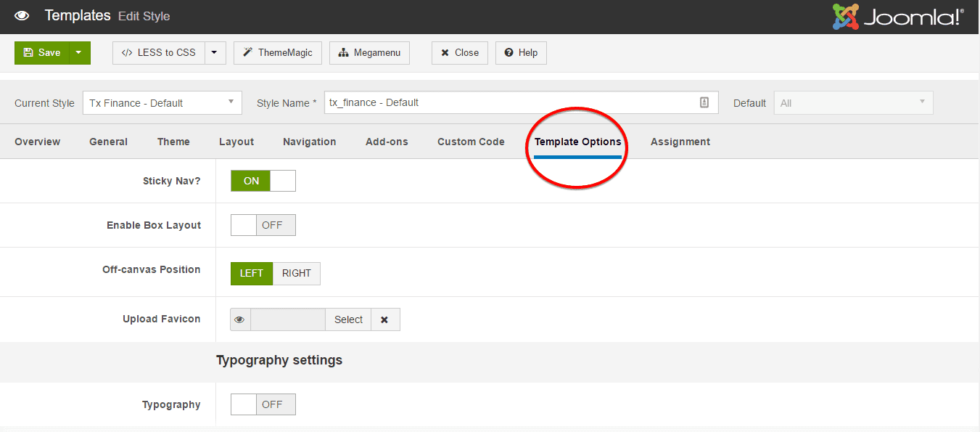Toggle the Typography switch
This screenshot has width=980, height=432.
[263, 404]
